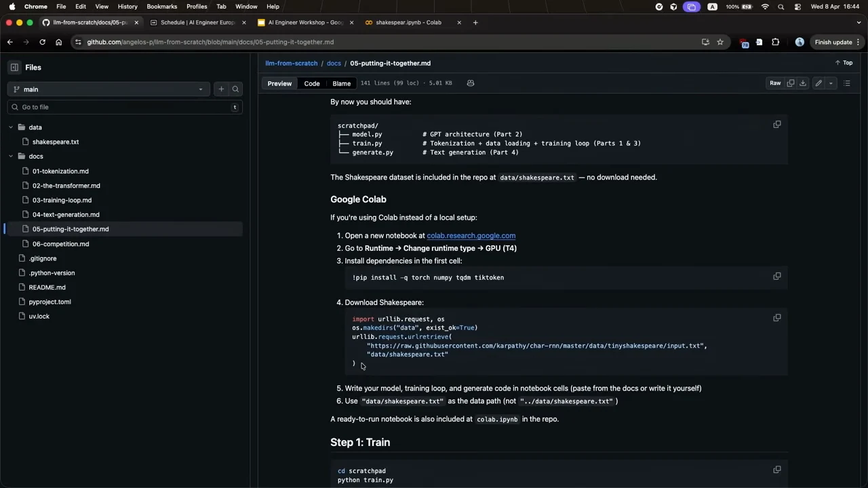Copy the urllib download code snippet

(777, 317)
